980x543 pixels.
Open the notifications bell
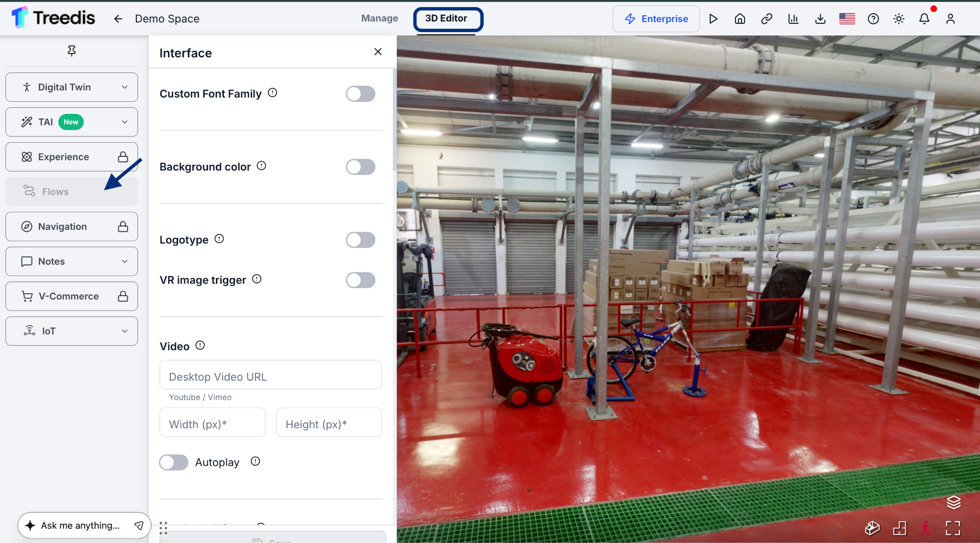(x=924, y=19)
